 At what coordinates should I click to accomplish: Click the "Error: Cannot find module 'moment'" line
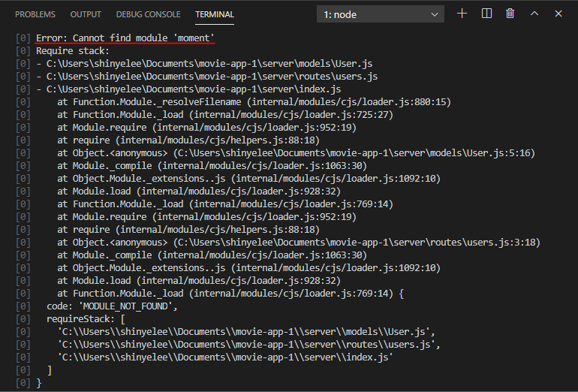(x=125, y=38)
